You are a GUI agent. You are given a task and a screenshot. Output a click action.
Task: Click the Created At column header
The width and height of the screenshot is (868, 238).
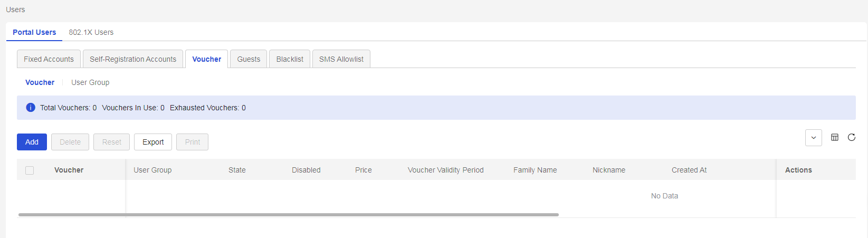tap(689, 170)
